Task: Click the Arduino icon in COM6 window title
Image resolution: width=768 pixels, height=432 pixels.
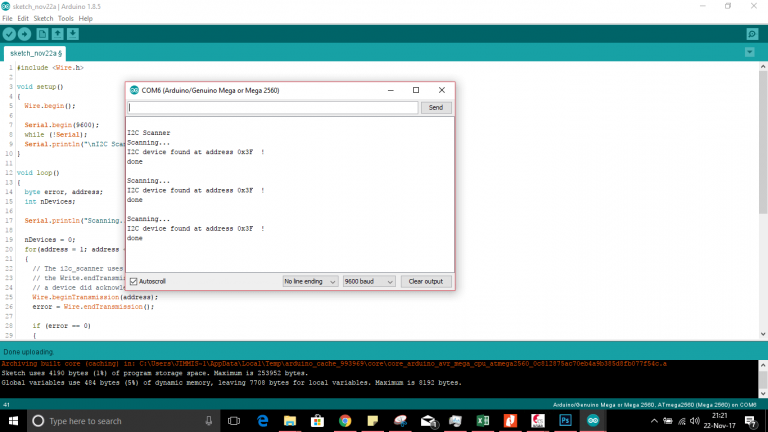Action: point(134,90)
